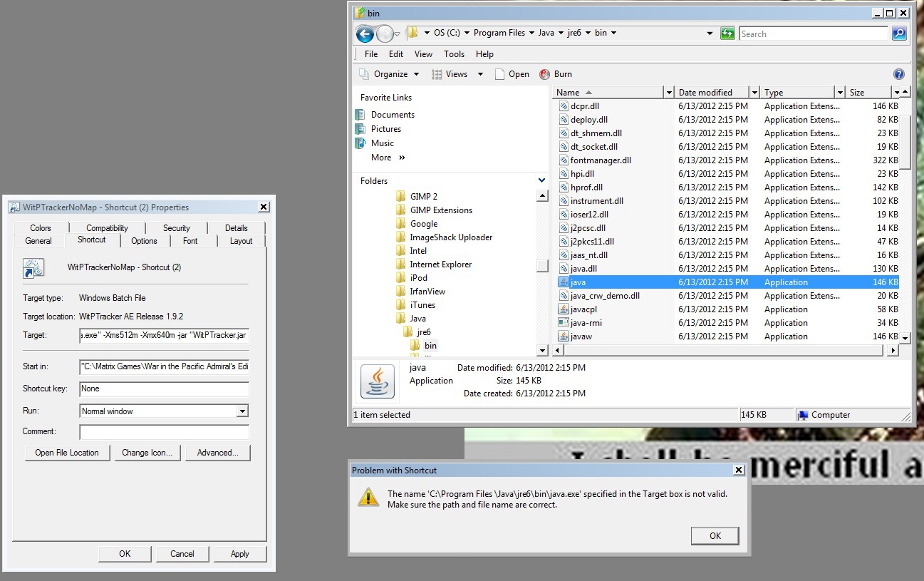The height and width of the screenshot is (581, 924).
Task: Switch to Options tab in Properties
Action: (x=144, y=241)
